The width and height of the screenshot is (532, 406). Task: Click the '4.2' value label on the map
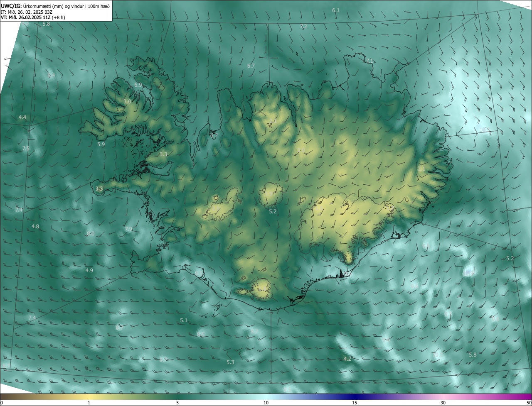[x=347, y=359]
